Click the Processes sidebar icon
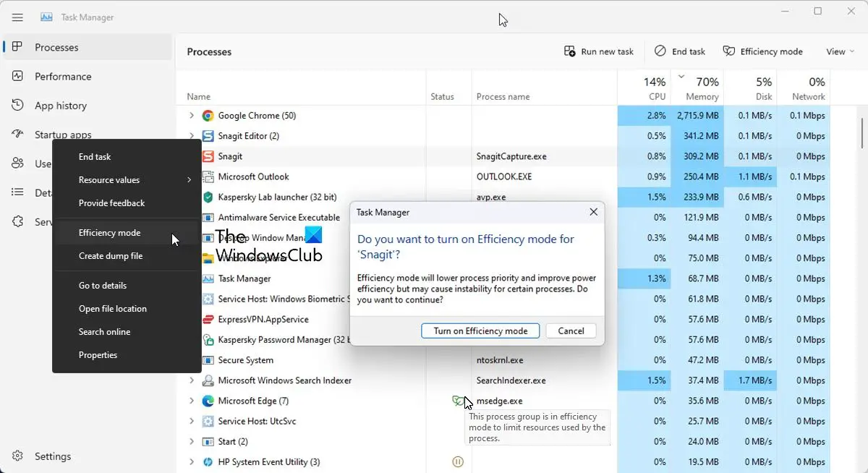Image resolution: width=868 pixels, height=473 pixels. click(19, 47)
